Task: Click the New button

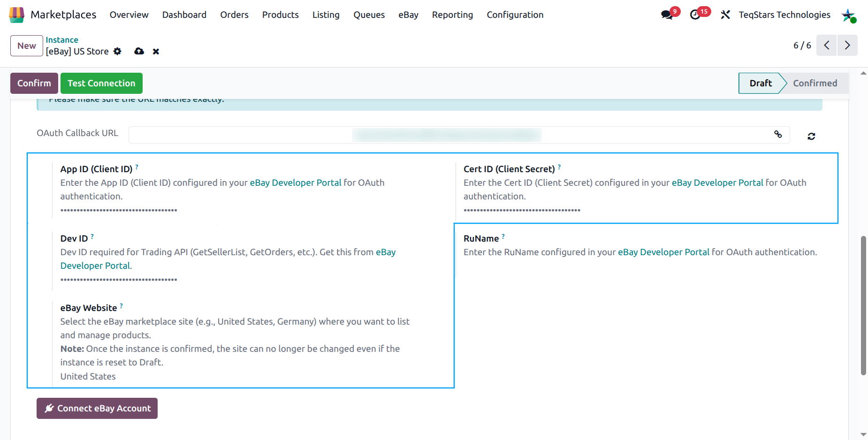Action: [27, 46]
